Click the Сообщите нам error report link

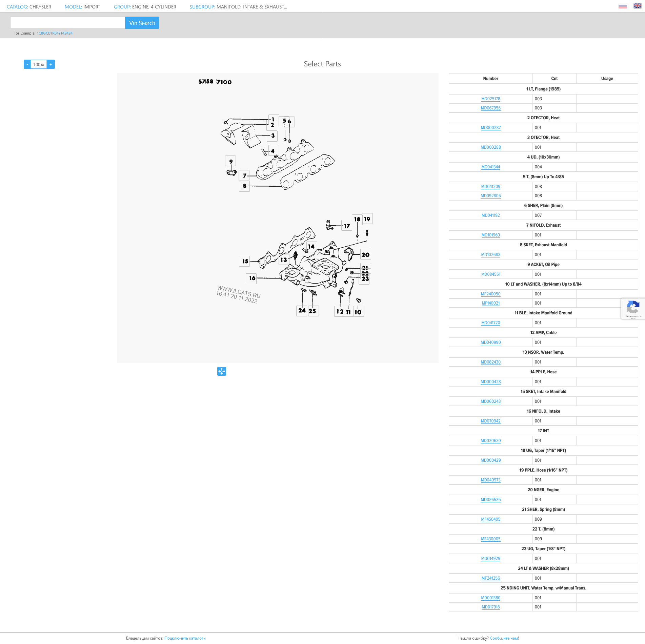click(504, 638)
